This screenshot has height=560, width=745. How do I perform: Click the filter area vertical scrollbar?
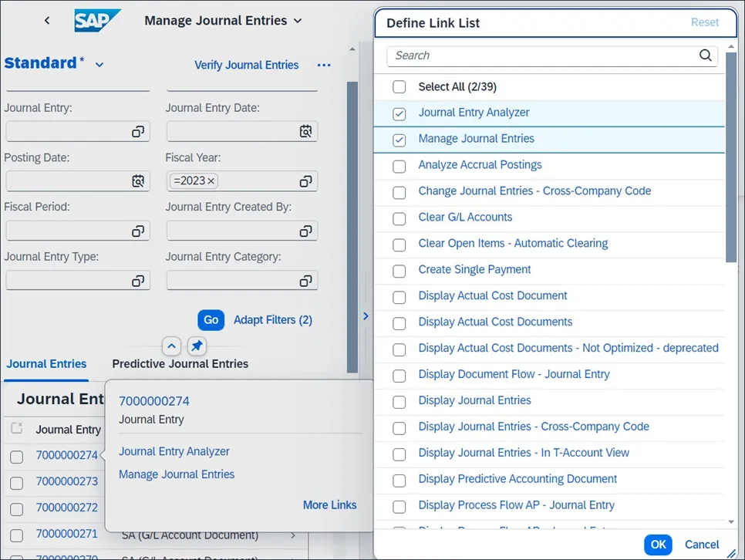pos(352,228)
